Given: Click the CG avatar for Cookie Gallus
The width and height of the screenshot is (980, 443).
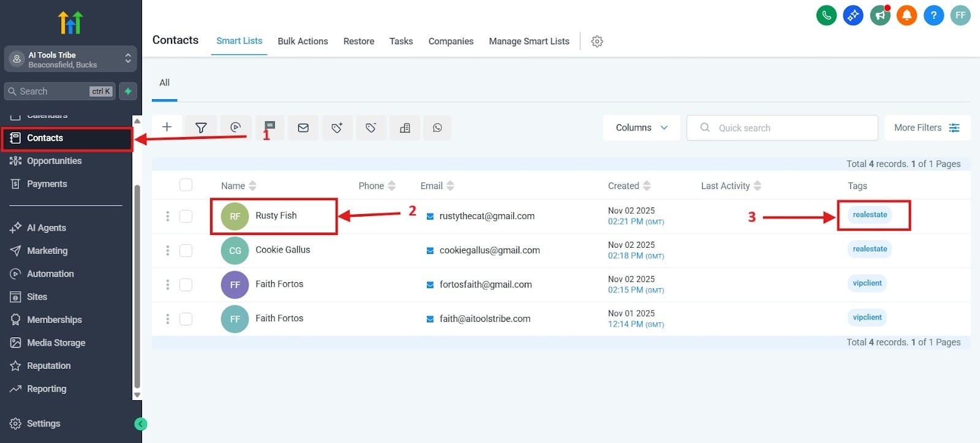Looking at the screenshot, I should 235,250.
